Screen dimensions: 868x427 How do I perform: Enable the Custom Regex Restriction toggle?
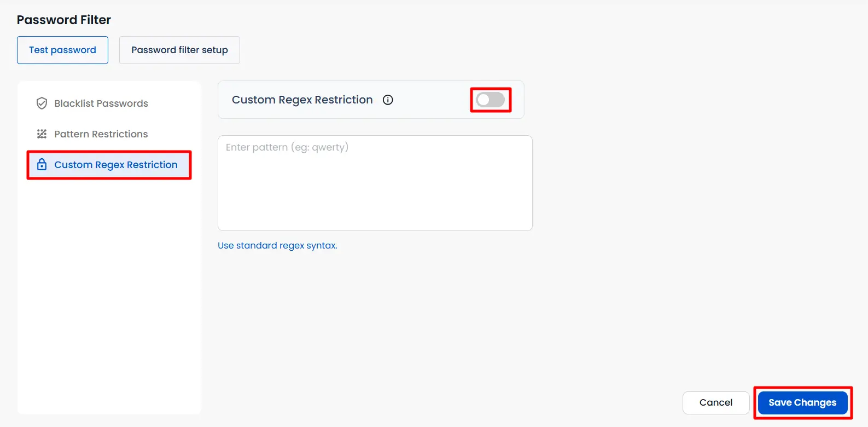[x=490, y=100]
